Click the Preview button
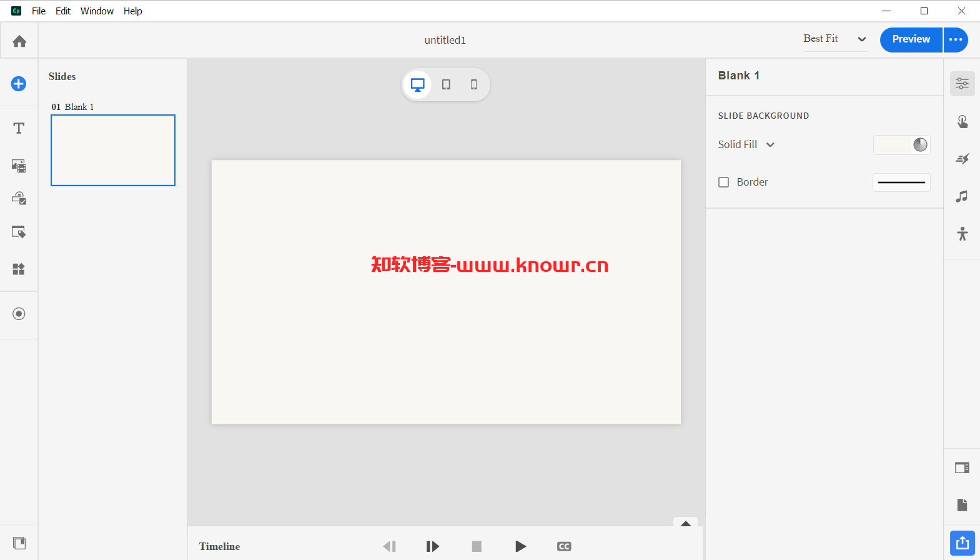 (x=911, y=39)
